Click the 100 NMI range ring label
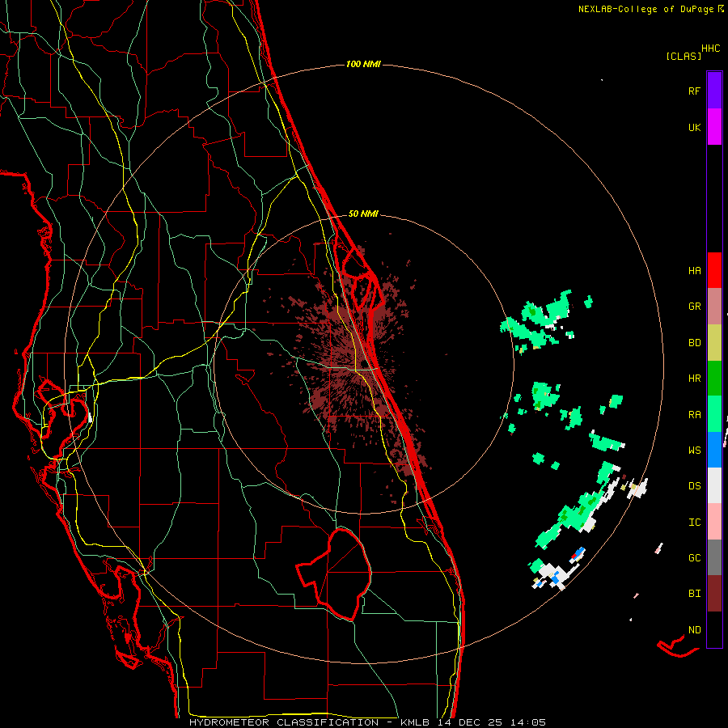 (363, 64)
